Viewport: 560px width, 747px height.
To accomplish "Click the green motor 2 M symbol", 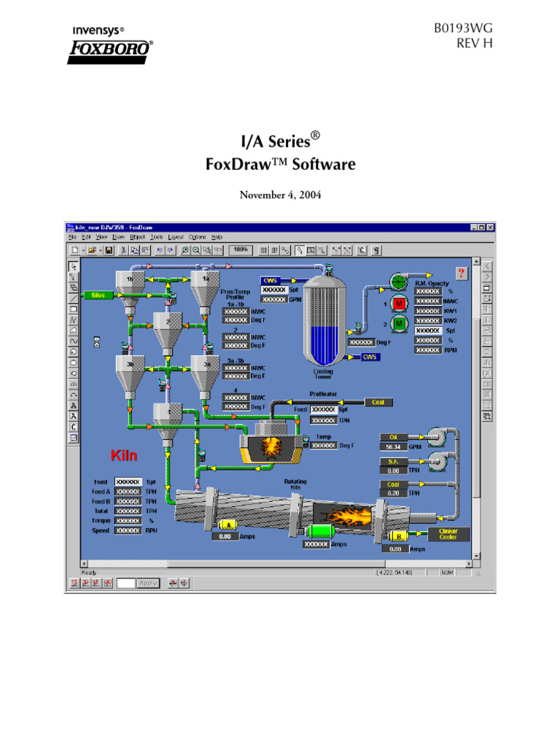I will point(399,324).
